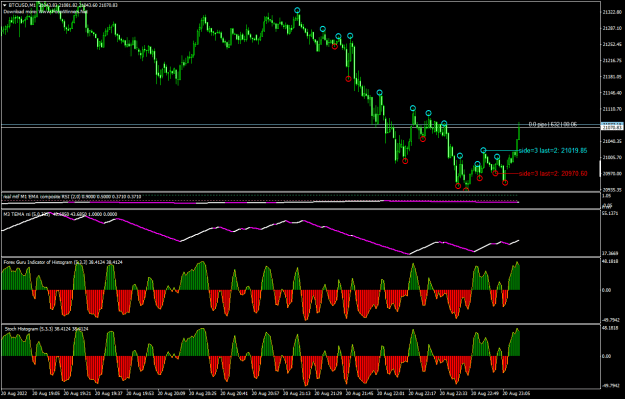The image size is (625, 399).
Task: Select the red 'side=3 last=2: 20970.60' label
Action: pos(553,173)
